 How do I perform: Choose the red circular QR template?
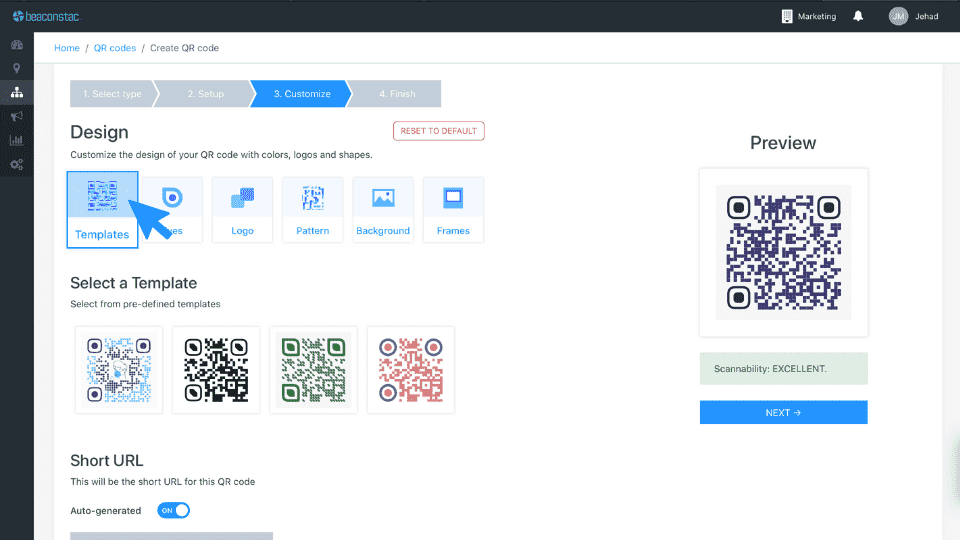411,370
